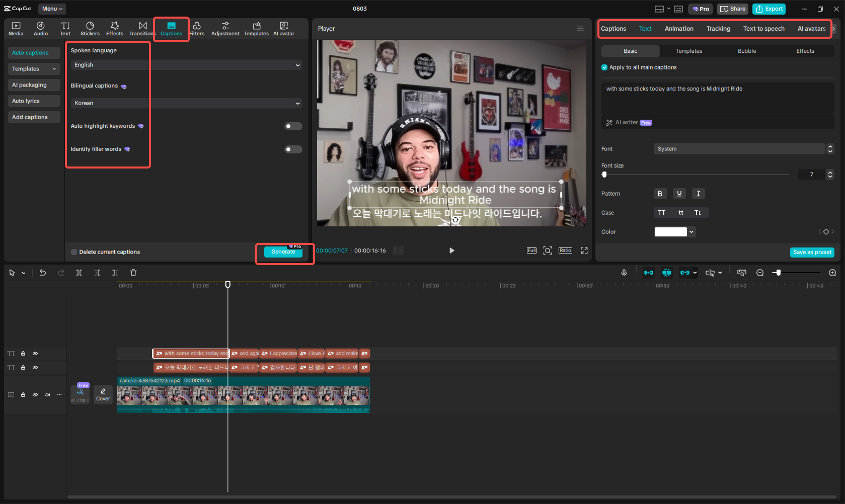
Task: Click Save as preset
Action: click(812, 252)
